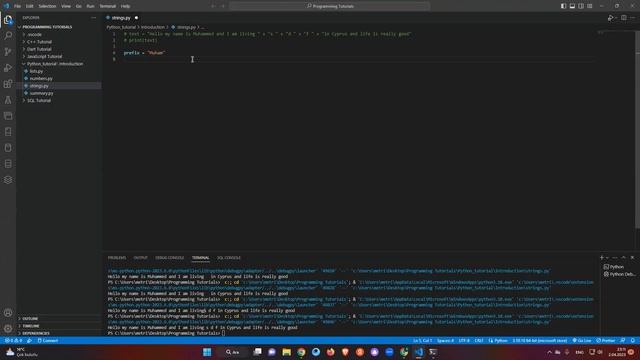
Task: Select the Python Debug terminal instance
Action: coord(619,274)
